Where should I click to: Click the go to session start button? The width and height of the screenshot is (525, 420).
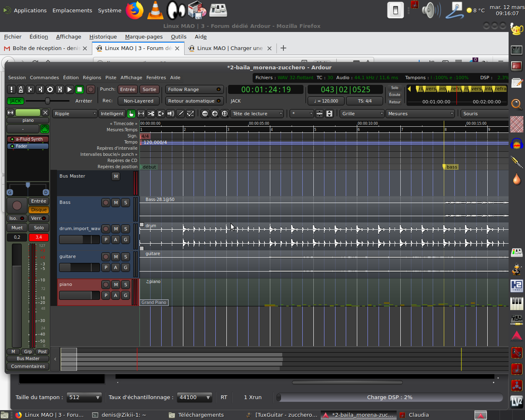click(30, 89)
